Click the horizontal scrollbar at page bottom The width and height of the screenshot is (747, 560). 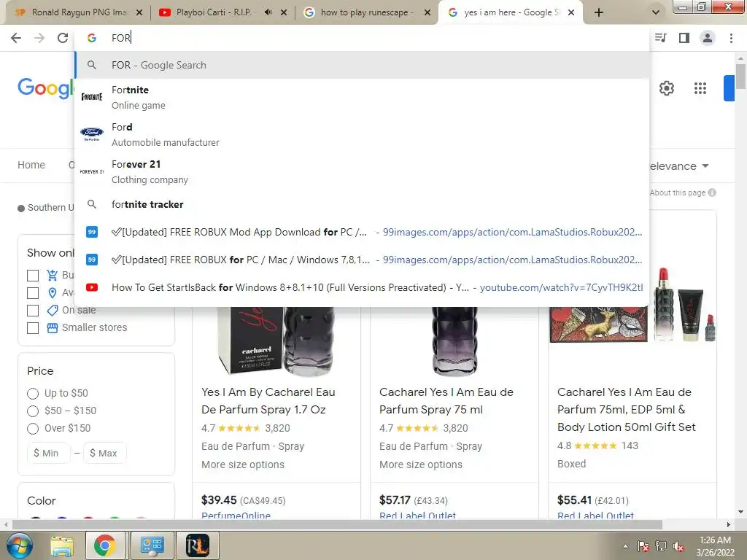pos(337,524)
